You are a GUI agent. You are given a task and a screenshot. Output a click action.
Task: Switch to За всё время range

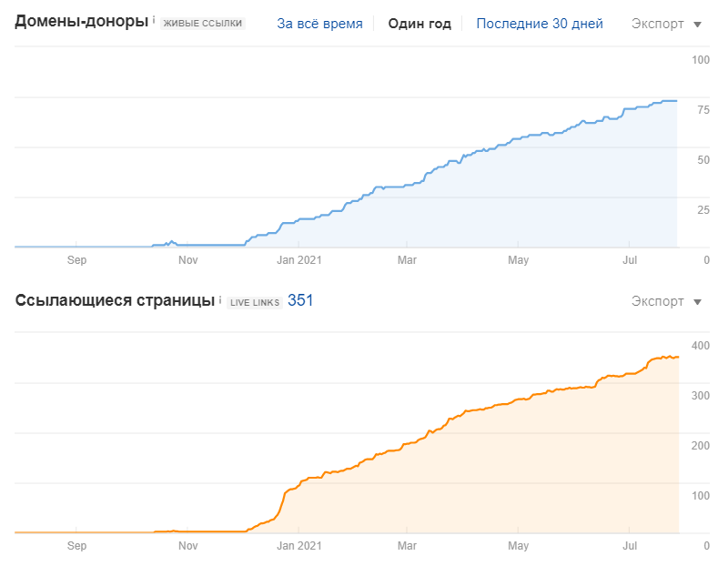tap(319, 24)
